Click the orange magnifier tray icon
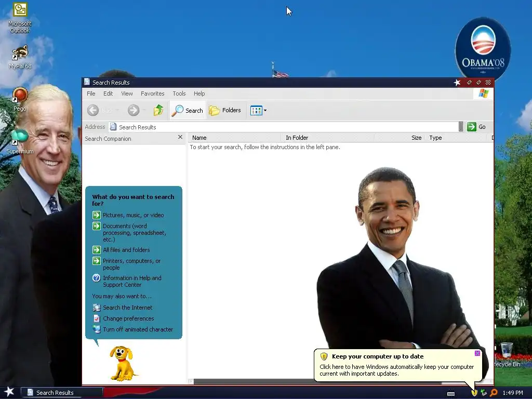 494,393
